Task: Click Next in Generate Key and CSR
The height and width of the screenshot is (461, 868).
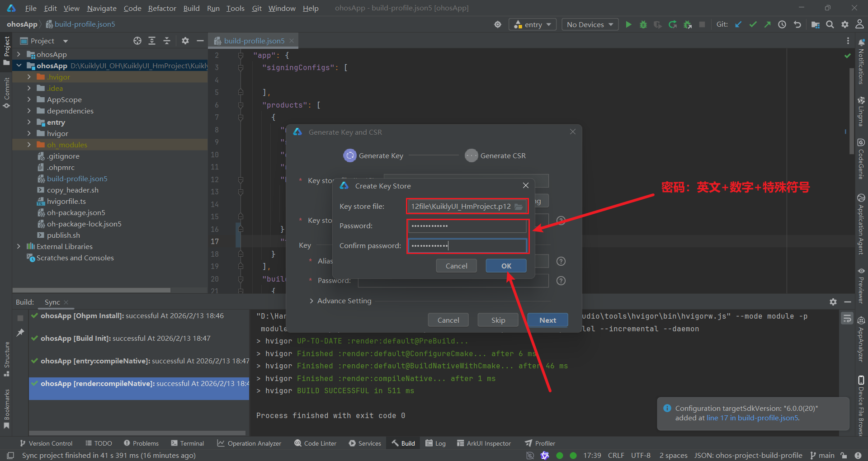Action: 547,320
